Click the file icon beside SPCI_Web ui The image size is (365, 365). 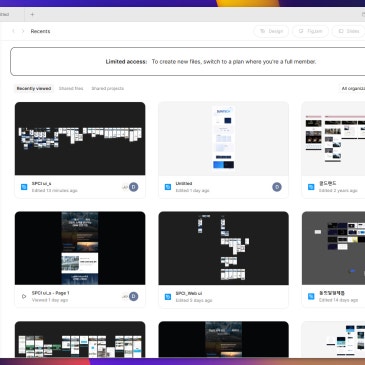pos(168,296)
